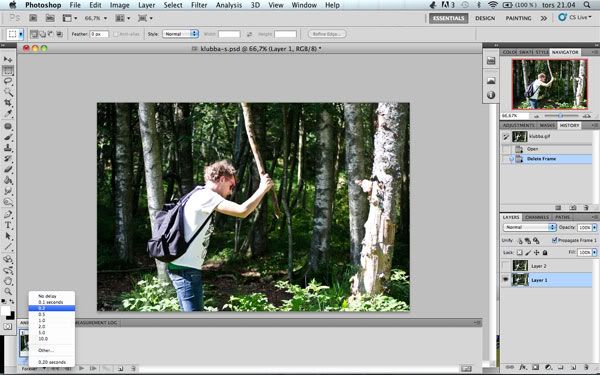The width and height of the screenshot is (600, 375).
Task: Open the Fill value dropdown arrow
Action: [x=594, y=253]
